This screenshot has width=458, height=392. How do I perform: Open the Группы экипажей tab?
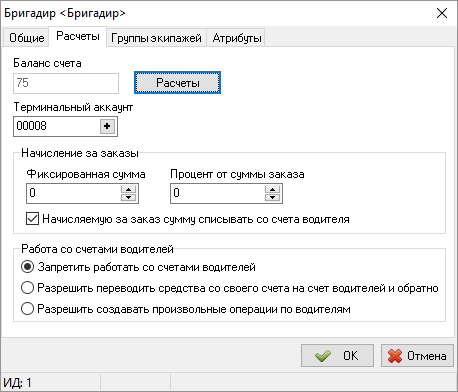coord(156,38)
